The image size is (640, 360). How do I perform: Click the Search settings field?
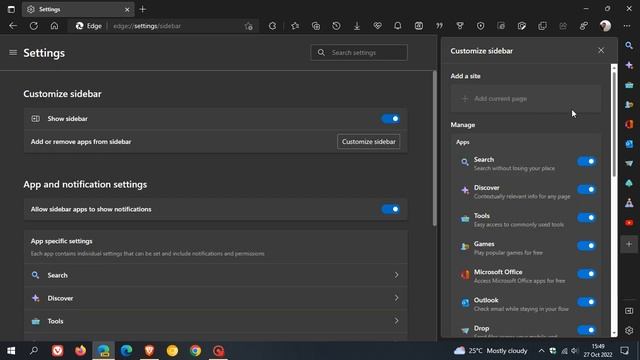click(359, 53)
